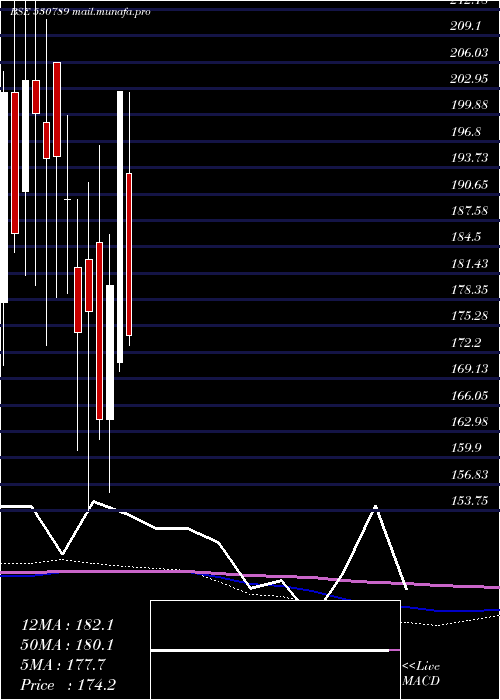Click the 206.03 price axis label

point(470,53)
